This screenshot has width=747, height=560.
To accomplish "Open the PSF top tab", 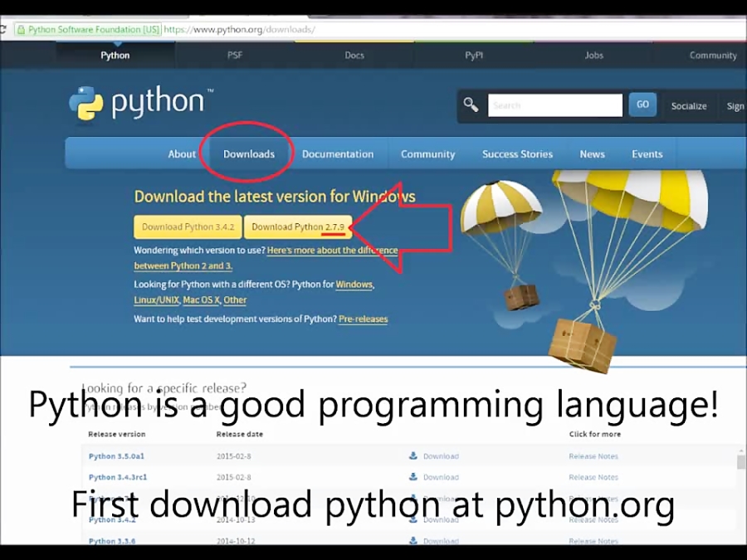I will click(235, 56).
